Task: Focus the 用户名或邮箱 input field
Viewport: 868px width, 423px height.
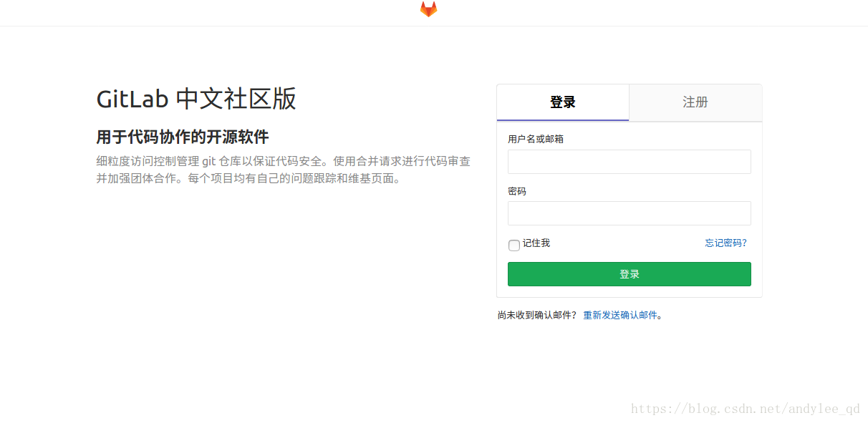Action: [630, 162]
